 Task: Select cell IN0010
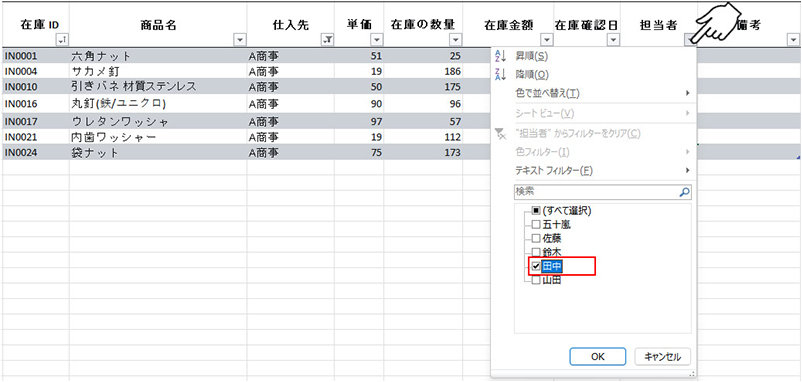point(36,86)
